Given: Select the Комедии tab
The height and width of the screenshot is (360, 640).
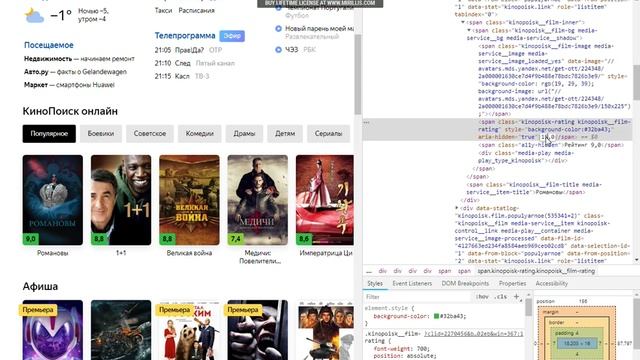Looking at the screenshot, I should [200, 134].
